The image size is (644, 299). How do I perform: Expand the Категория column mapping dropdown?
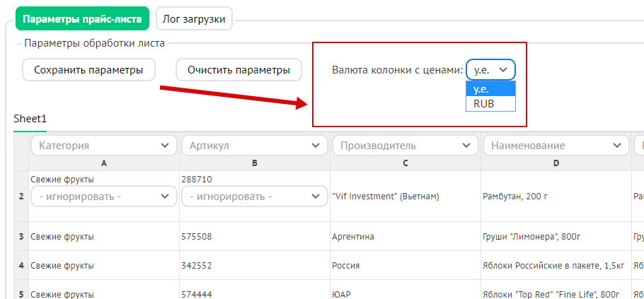click(x=103, y=146)
